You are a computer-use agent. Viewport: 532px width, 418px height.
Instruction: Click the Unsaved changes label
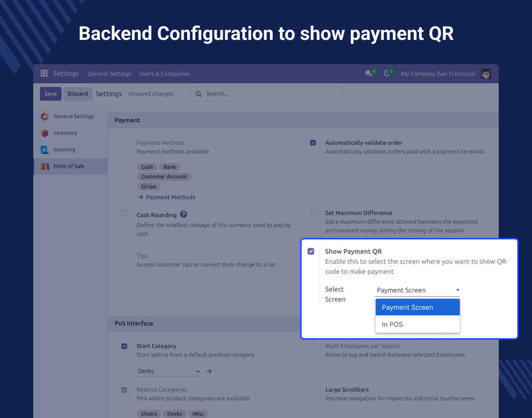[x=151, y=94]
